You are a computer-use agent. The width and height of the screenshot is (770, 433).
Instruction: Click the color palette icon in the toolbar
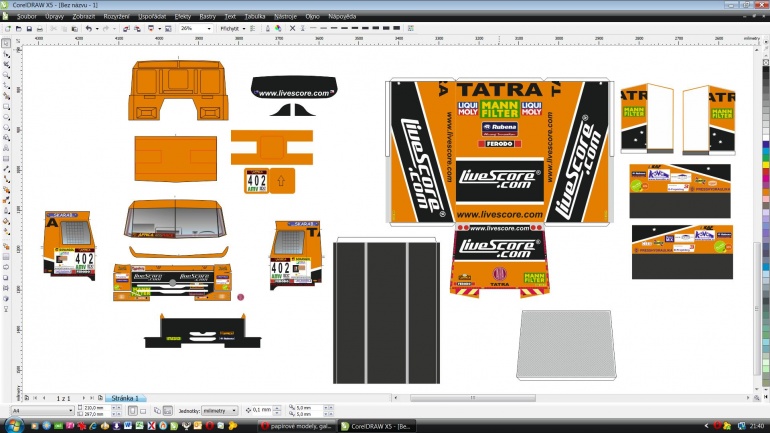(278, 28)
